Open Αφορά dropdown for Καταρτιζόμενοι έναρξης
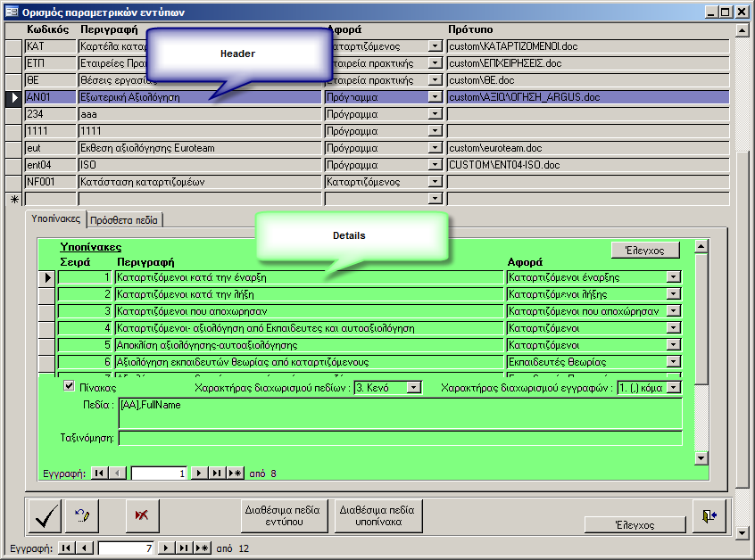The image size is (755, 560). [673, 277]
